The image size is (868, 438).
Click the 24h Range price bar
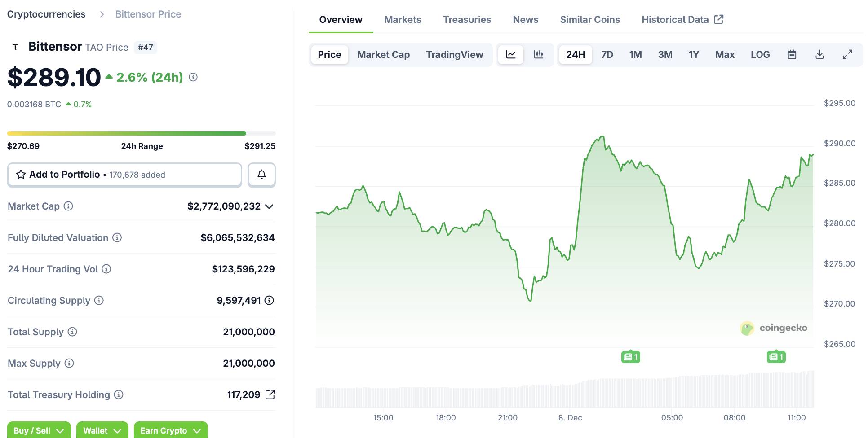click(141, 133)
